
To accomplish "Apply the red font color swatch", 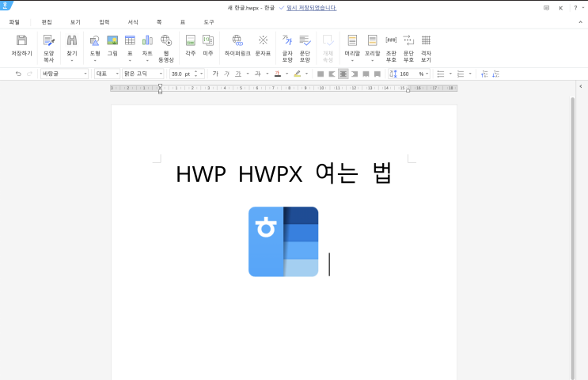I will [278, 74].
